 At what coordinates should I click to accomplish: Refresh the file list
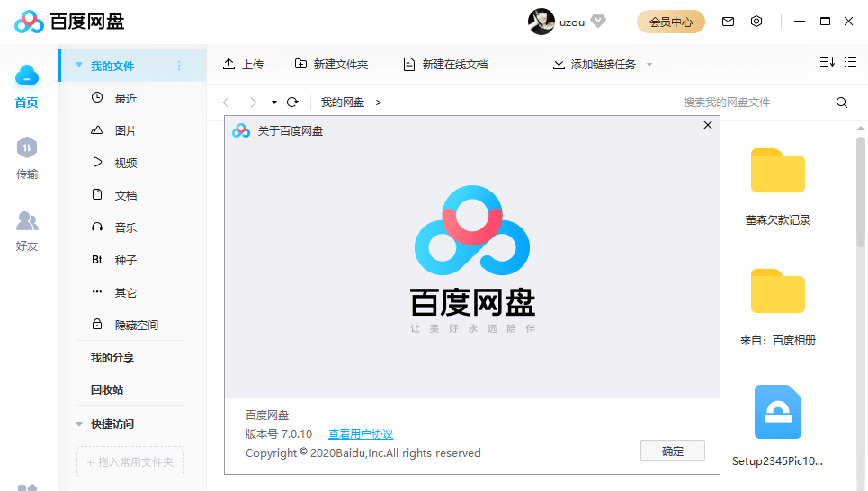click(292, 103)
